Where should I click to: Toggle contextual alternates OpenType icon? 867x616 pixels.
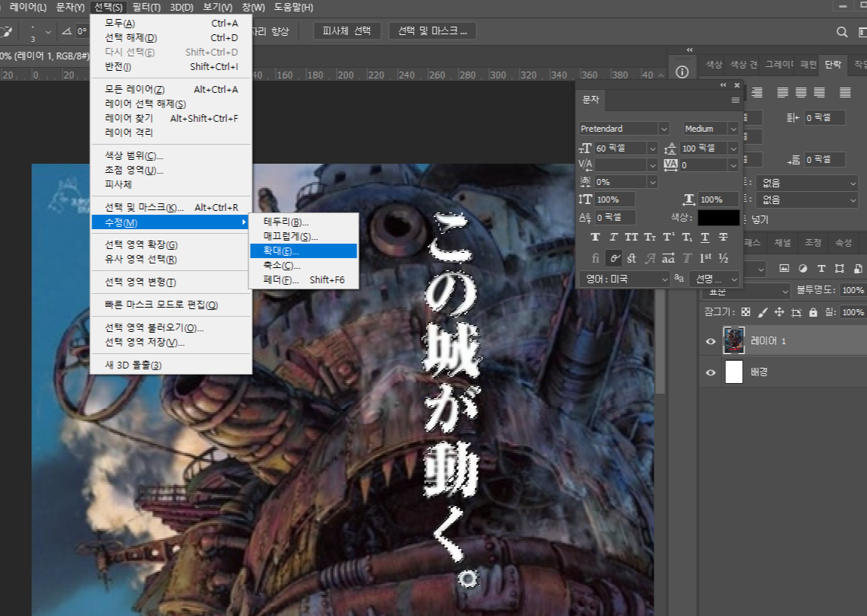[x=614, y=258]
